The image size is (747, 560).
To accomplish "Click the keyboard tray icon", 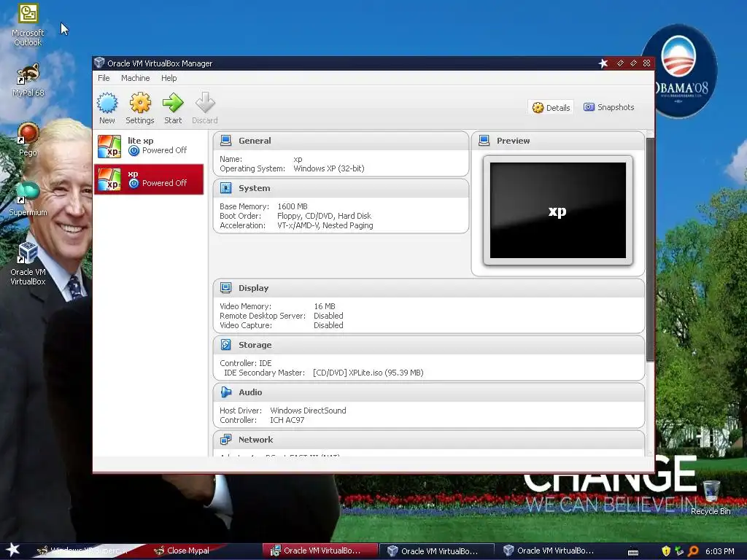I will pos(633,552).
